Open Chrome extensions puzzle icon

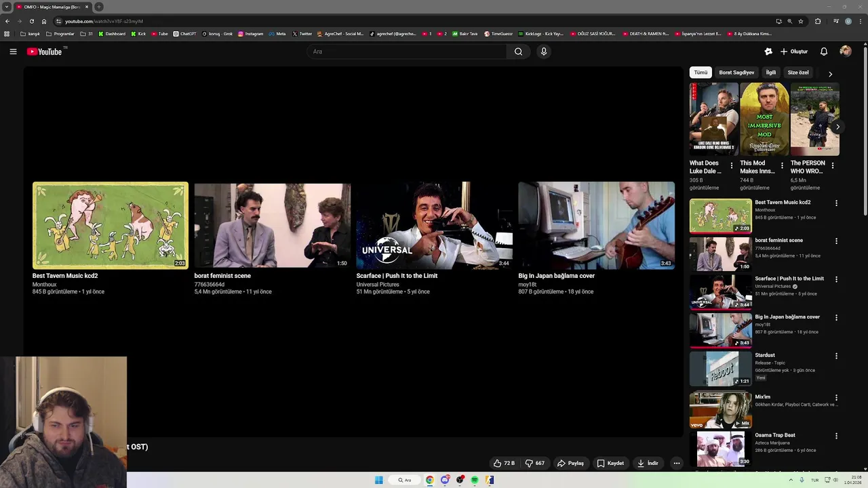[x=818, y=21]
